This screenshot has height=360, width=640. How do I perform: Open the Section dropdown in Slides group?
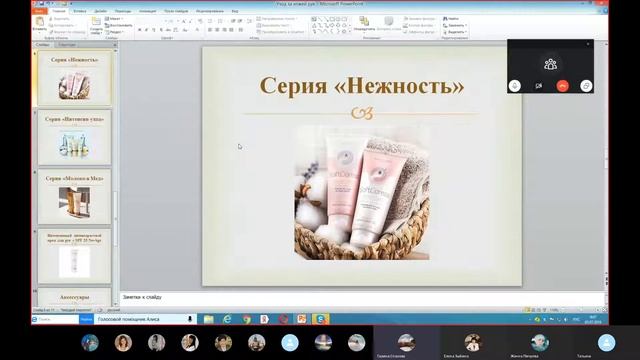[x=114, y=32]
